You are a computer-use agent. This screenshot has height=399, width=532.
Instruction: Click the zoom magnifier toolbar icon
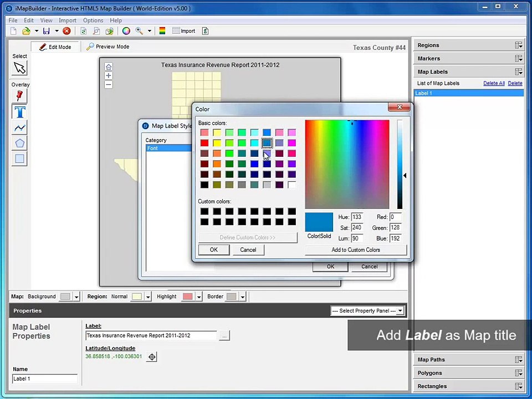point(139,31)
